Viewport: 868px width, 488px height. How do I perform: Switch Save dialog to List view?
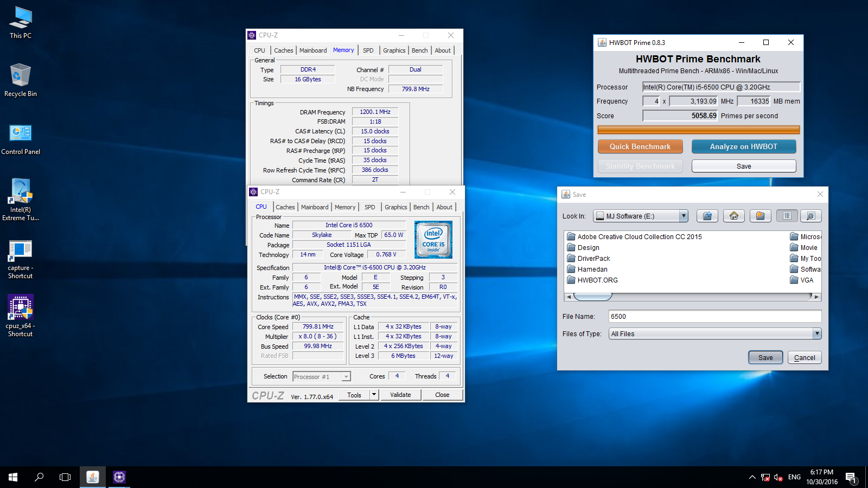pyautogui.click(x=787, y=216)
